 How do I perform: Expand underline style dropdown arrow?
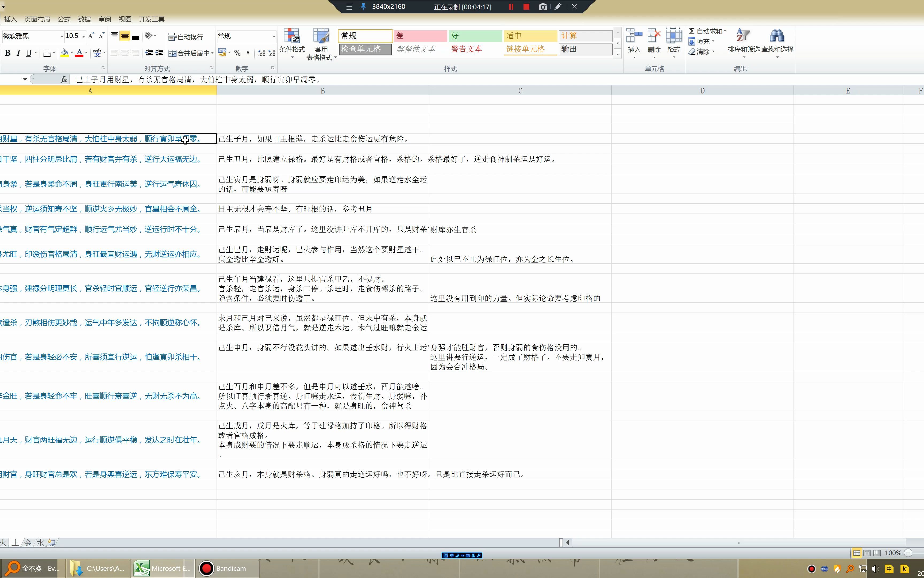point(36,53)
